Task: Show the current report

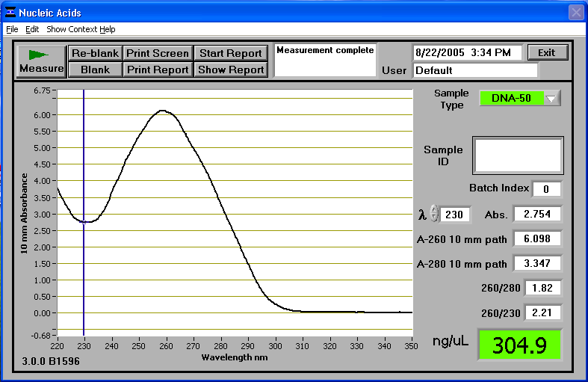Action: [230, 70]
